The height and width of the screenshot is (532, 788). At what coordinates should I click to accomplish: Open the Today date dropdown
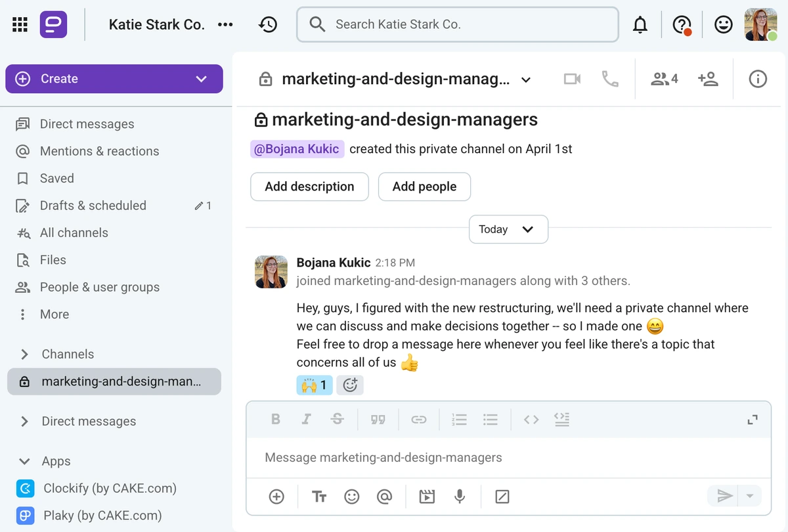pos(508,229)
